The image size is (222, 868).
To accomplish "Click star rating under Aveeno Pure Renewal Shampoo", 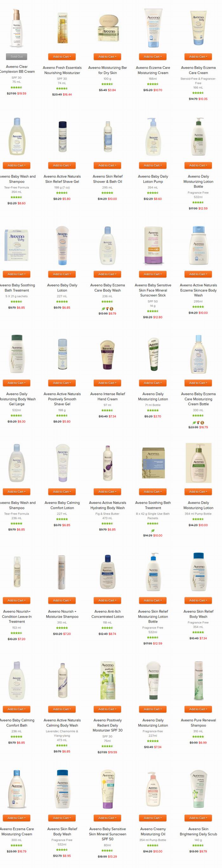I will (x=198, y=736).
